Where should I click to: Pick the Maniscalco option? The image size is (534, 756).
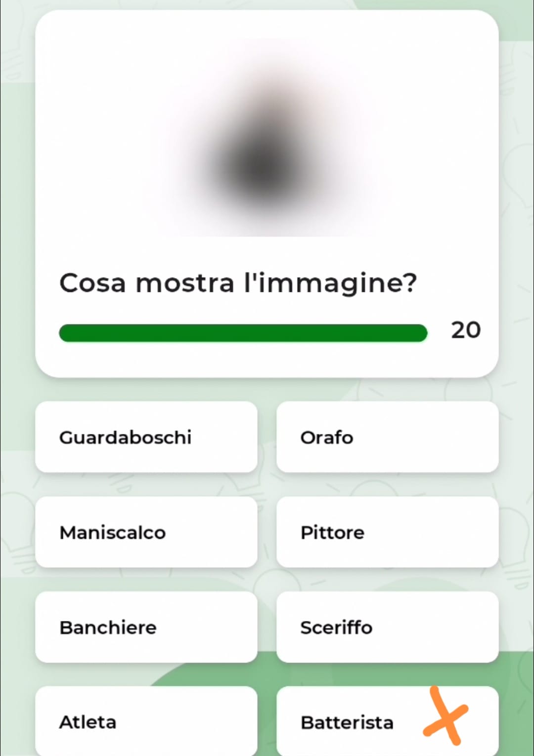[146, 532]
